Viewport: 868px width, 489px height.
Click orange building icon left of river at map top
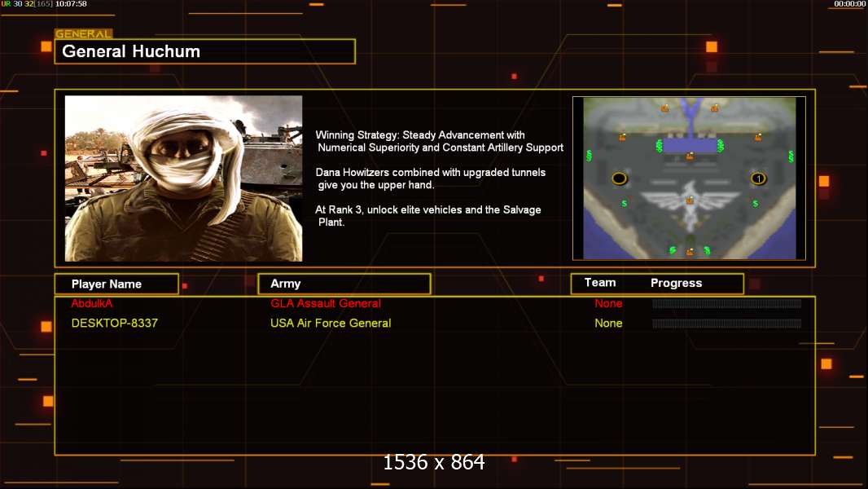[x=664, y=108]
